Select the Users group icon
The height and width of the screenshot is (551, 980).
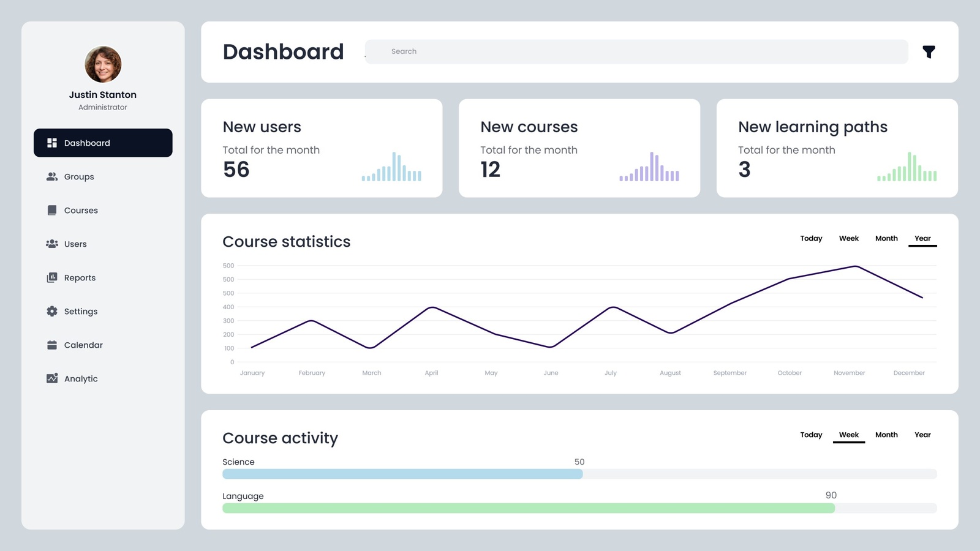click(x=52, y=244)
